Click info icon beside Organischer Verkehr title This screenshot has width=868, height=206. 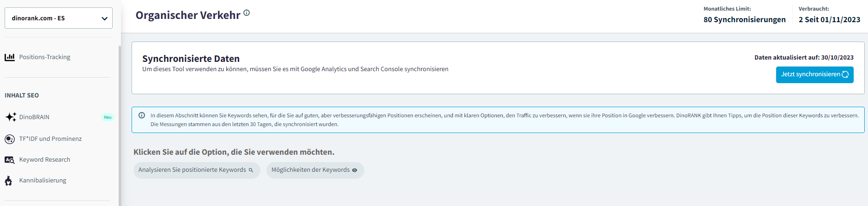click(x=247, y=13)
